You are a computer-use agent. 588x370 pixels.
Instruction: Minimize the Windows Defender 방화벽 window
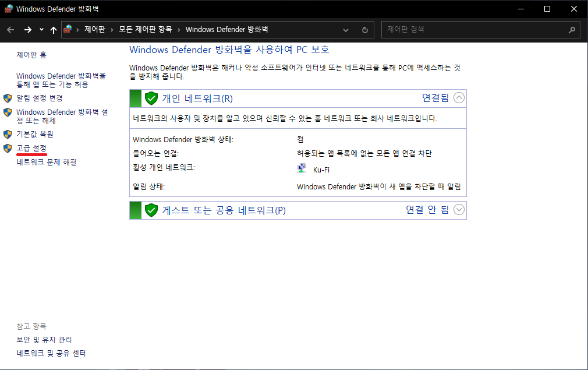pos(521,9)
